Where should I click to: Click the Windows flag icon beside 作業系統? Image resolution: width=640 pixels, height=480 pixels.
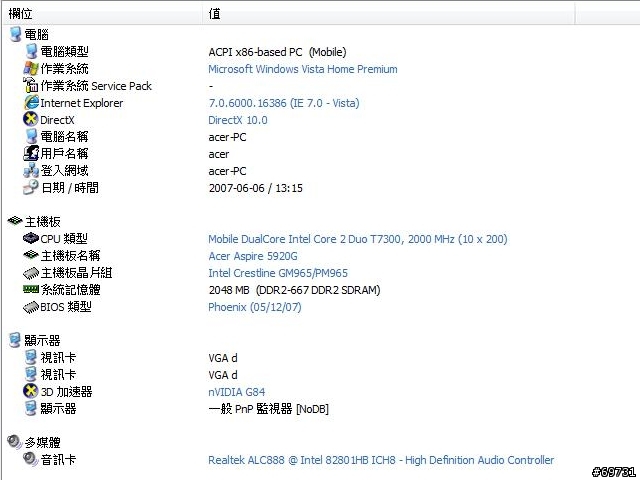pos(31,69)
